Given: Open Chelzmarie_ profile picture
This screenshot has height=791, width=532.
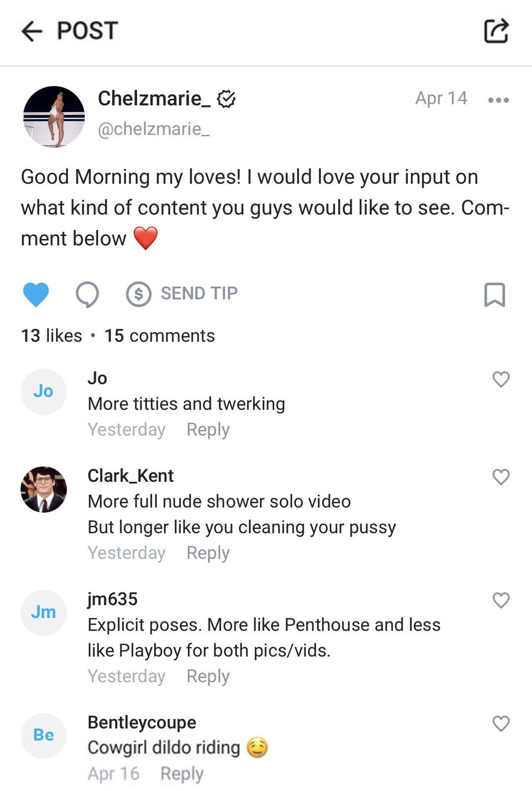Looking at the screenshot, I should 54,117.
